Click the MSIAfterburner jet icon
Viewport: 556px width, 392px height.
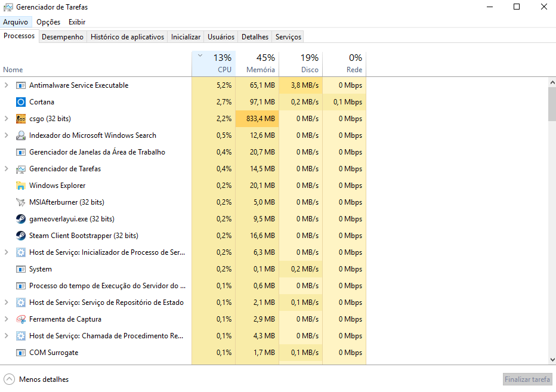click(x=21, y=202)
